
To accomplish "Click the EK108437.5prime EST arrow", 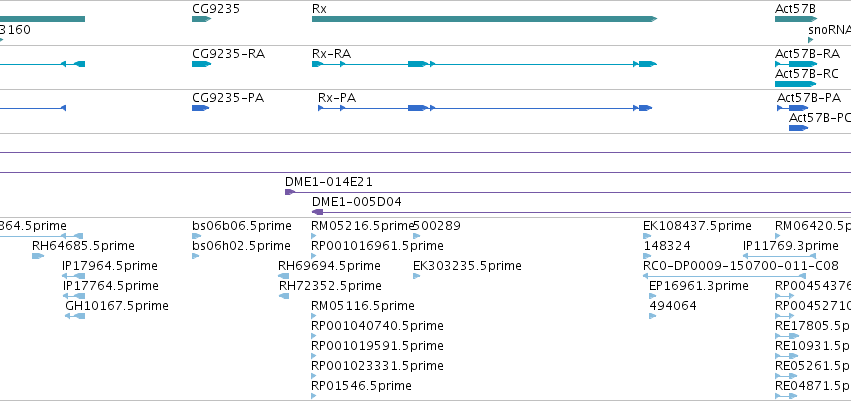I will tap(647, 236).
